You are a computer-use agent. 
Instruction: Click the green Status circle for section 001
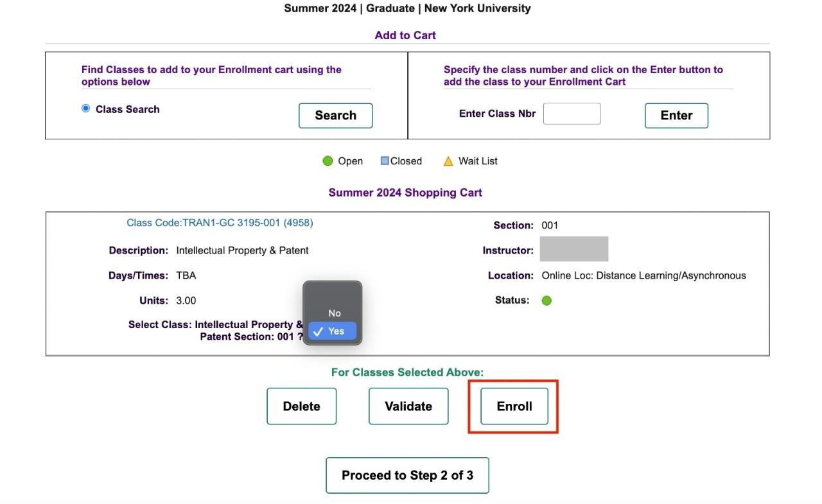click(x=547, y=300)
